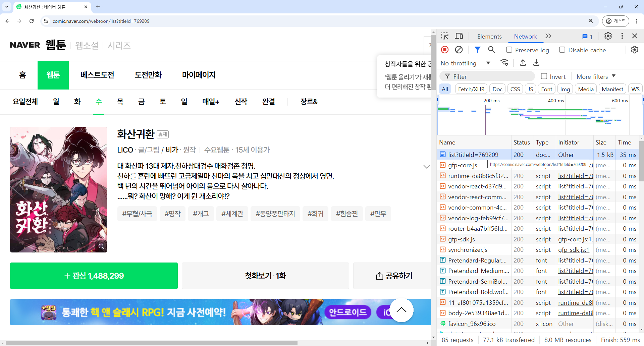
Task: Click the 첫화보기 1화 button
Action: click(x=265, y=276)
